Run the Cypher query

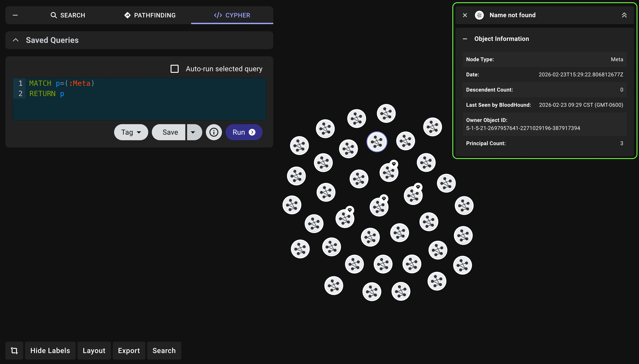pos(244,132)
